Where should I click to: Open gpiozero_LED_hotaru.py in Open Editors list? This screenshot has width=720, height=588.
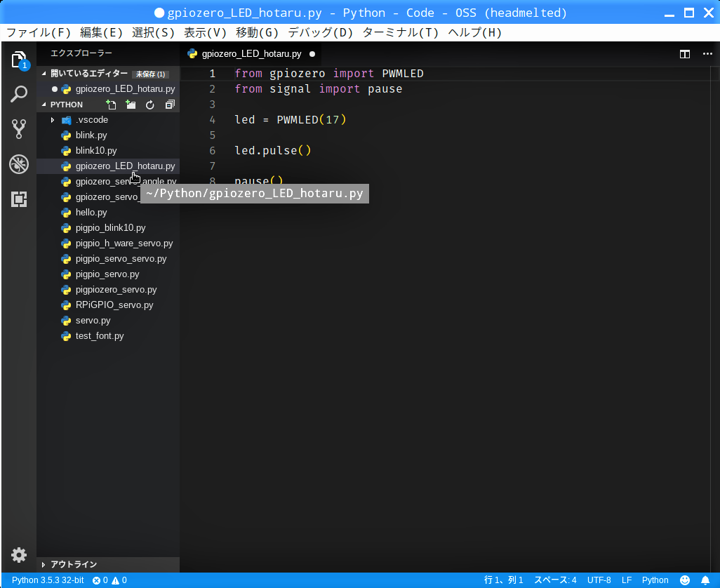[108, 89]
